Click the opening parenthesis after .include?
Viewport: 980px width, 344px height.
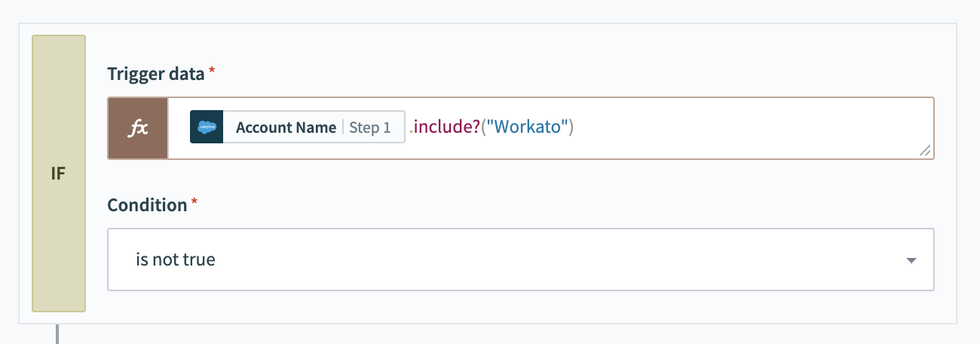(484, 127)
